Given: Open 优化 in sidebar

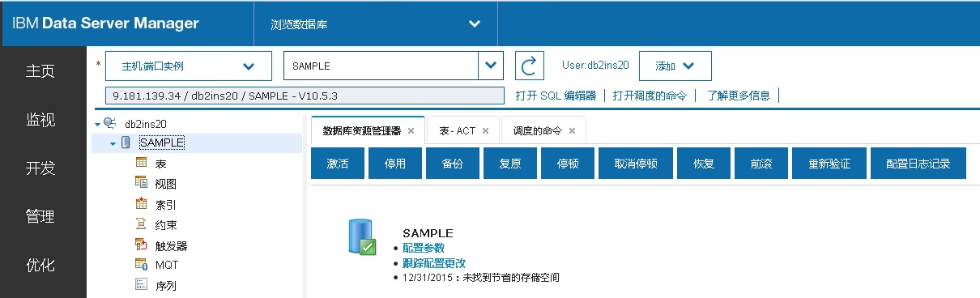Looking at the screenshot, I should pos(40,266).
